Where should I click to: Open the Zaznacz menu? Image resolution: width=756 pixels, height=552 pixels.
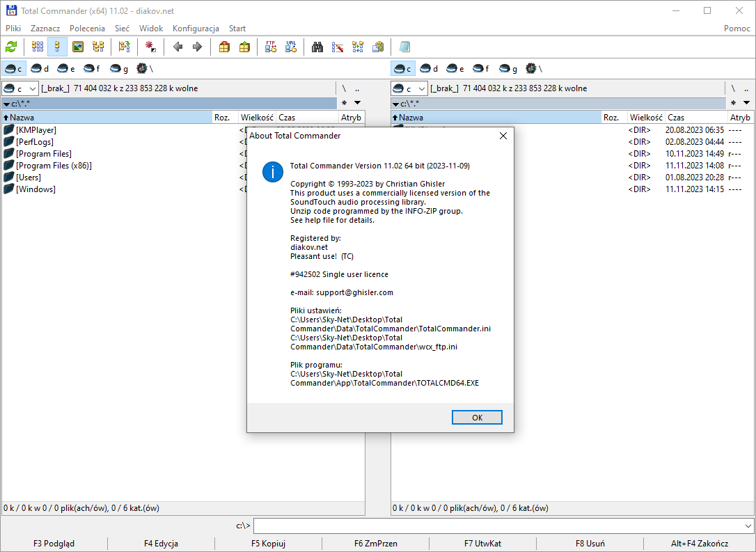pyautogui.click(x=45, y=29)
